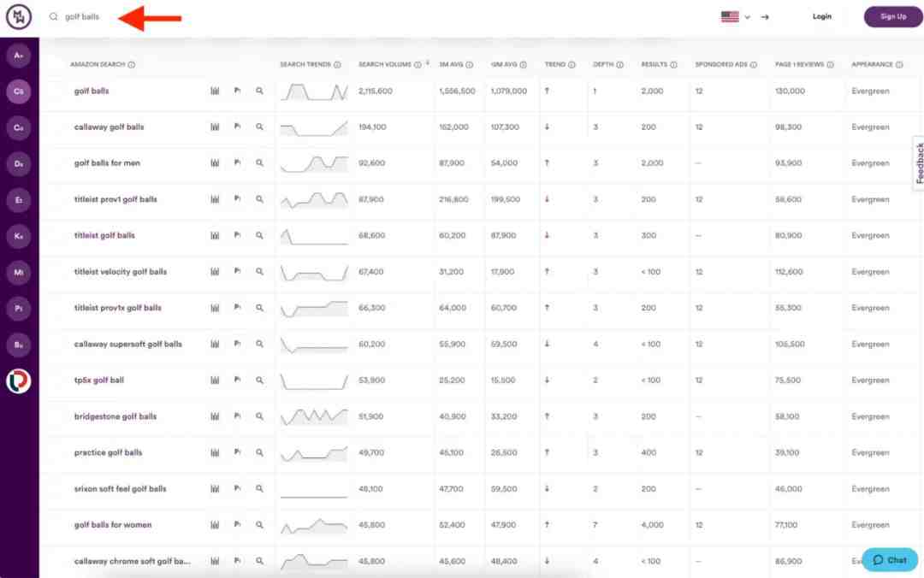The height and width of the screenshot is (578, 924).
Task: Click the 4,000 results cell
Action: [652, 524]
